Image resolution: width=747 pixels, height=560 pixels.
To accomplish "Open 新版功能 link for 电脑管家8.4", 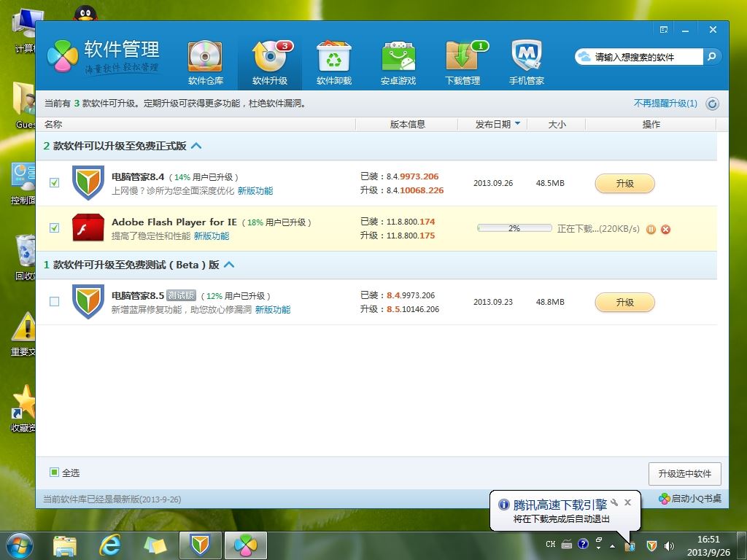I will pos(255,191).
